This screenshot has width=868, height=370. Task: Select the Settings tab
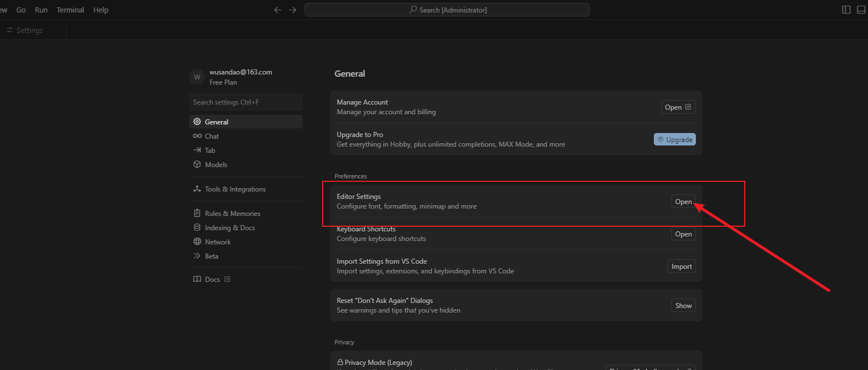pyautogui.click(x=33, y=30)
